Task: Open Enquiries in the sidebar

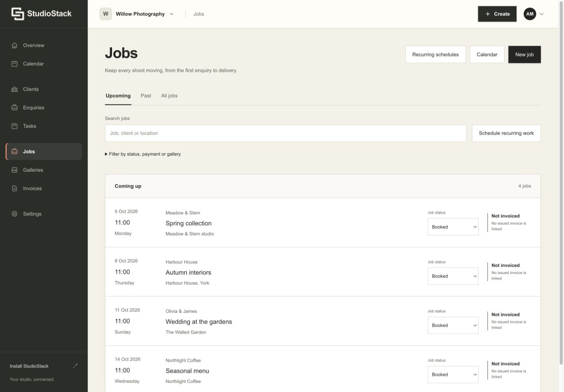Action: 44,108
